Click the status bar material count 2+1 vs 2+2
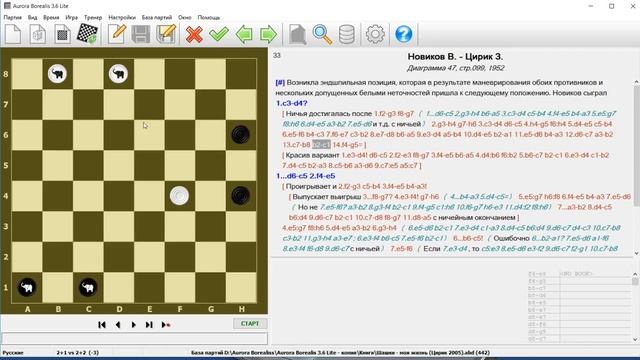This screenshot has width=640, height=360. point(78,353)
